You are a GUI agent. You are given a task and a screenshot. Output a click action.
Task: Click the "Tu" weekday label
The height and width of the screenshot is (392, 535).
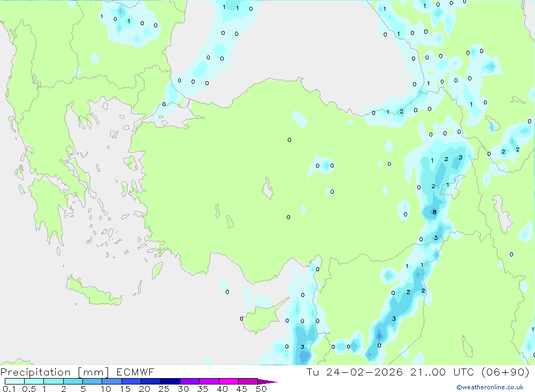(x=312, y=372)
